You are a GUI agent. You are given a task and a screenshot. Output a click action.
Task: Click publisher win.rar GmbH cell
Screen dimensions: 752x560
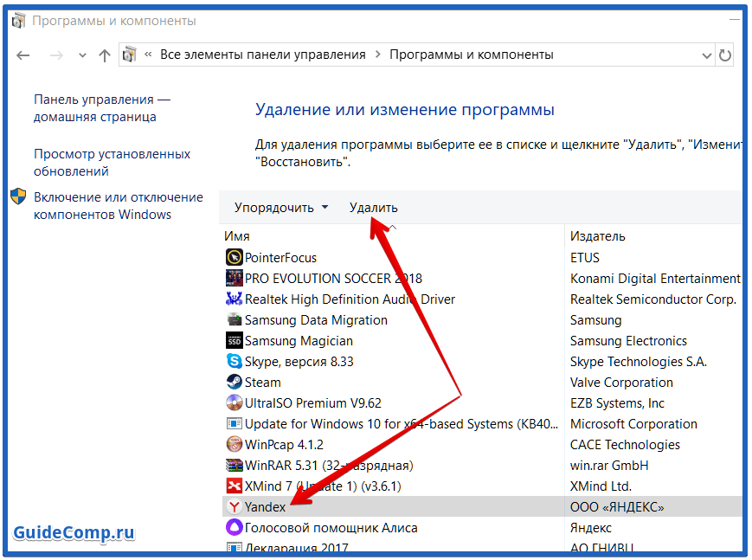(x=609, y=466)
